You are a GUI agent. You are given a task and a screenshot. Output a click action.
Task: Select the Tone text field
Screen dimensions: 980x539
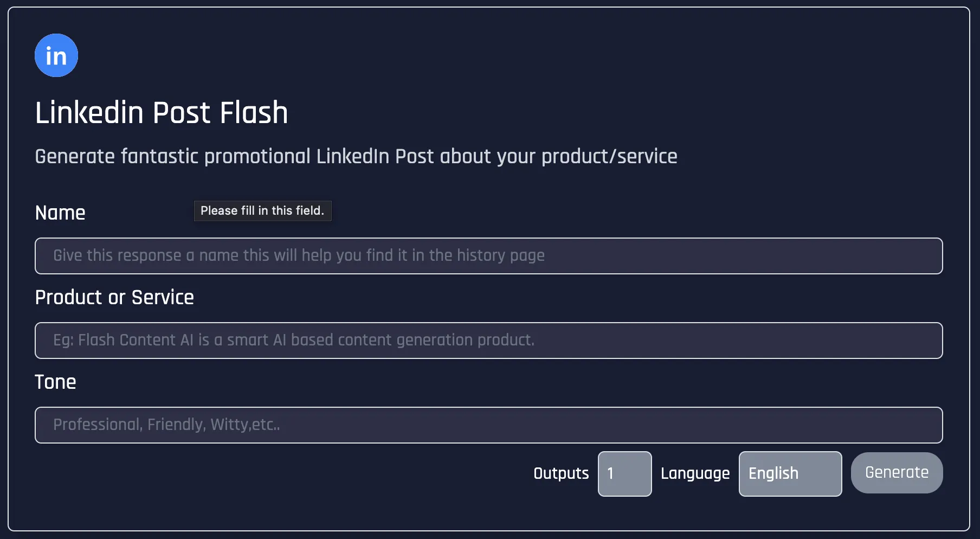pos(488,425)
